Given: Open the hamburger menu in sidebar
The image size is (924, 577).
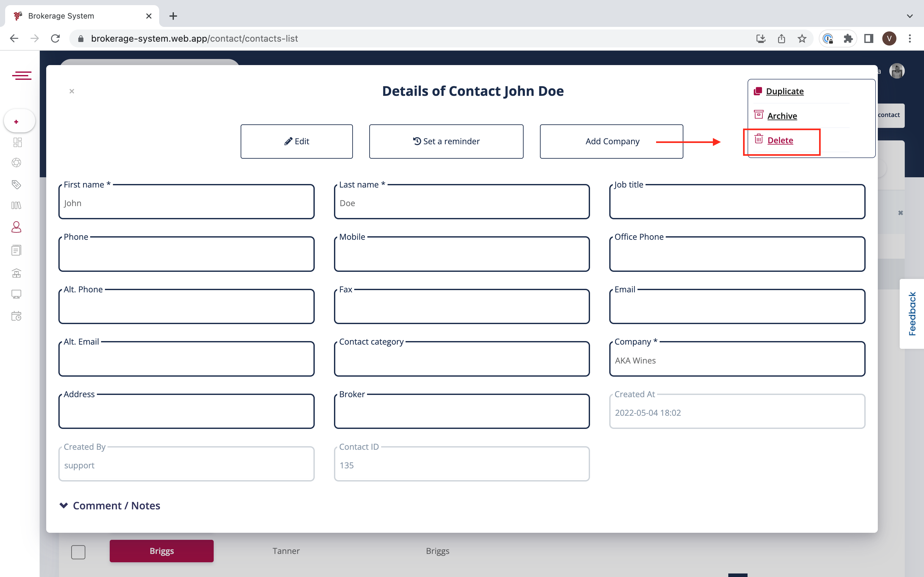Looking at the screenshot, I should (x=22, y=76).
